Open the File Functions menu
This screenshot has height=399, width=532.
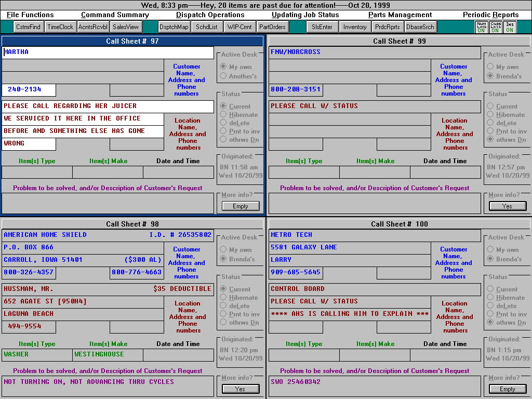pyautogui.click(x=30, y=15)
